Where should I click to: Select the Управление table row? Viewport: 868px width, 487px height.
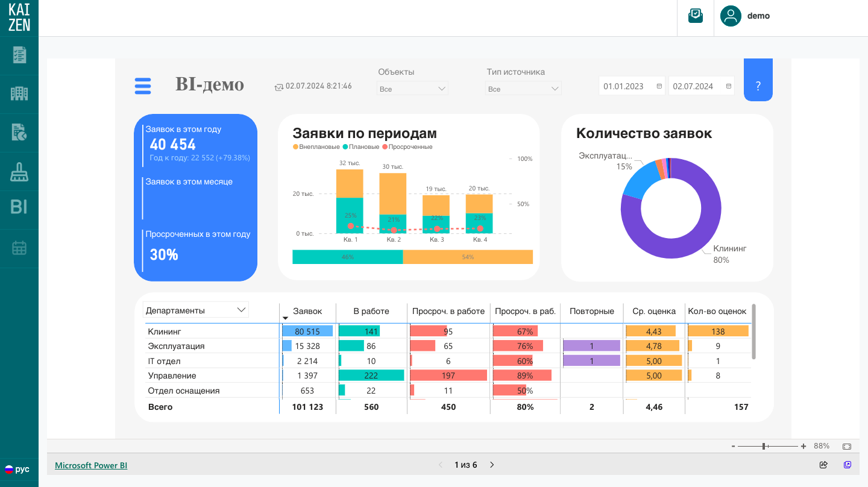[447, 375]
